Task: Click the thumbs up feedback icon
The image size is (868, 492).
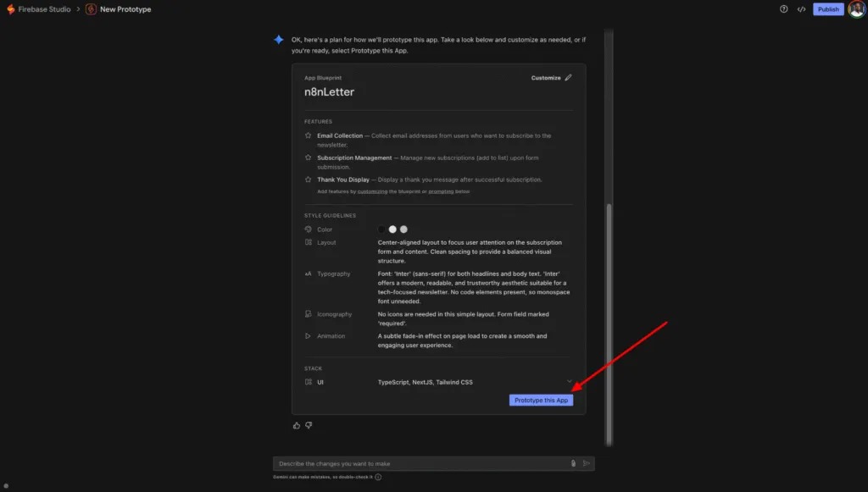Action: point(296,425)
